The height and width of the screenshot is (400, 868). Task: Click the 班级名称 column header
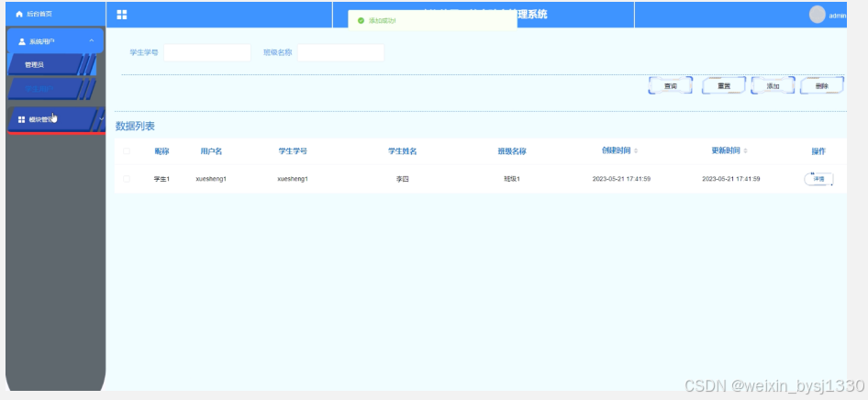[512, 151]
